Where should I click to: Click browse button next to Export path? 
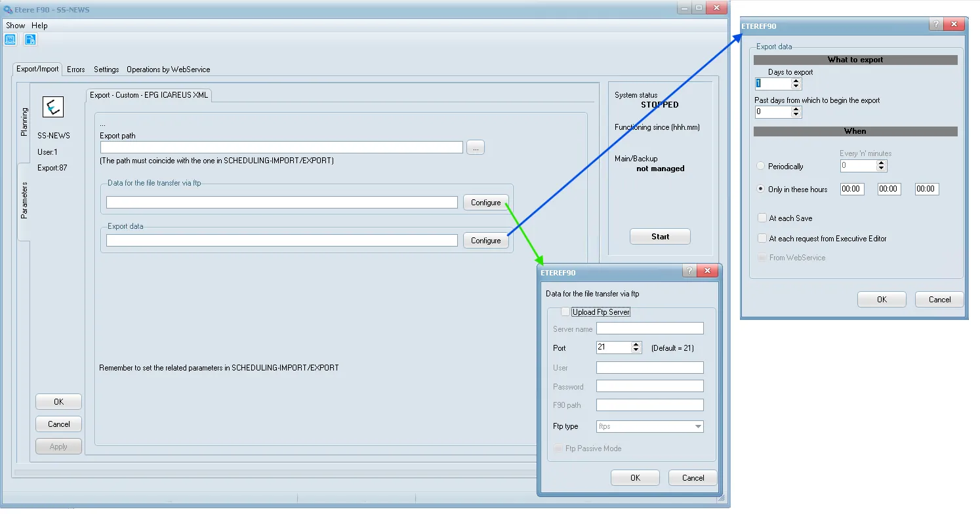point(476,148)
